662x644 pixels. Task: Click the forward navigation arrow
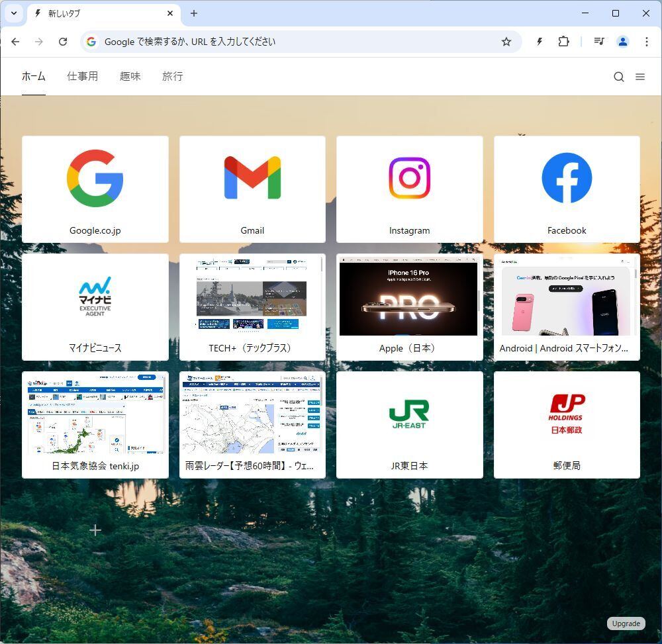tap(39, 41)
